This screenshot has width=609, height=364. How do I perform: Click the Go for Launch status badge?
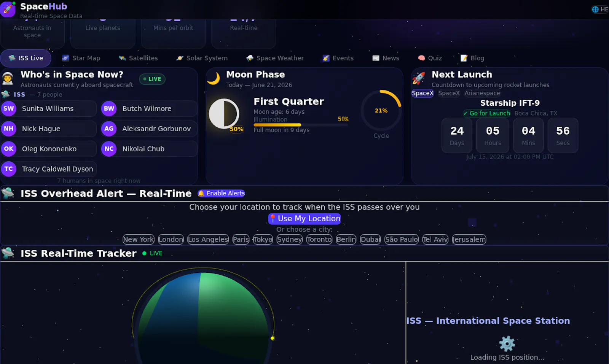486,113
